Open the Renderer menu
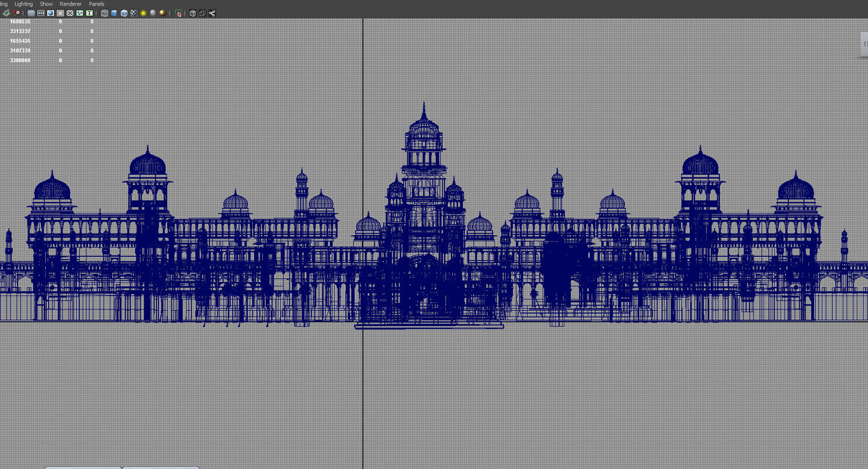 click(70, 4)
